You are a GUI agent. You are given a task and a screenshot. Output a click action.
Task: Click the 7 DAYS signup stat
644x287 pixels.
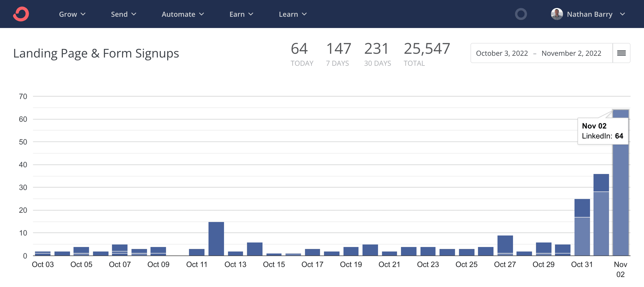pyautogui.click(x=338, y=54)
